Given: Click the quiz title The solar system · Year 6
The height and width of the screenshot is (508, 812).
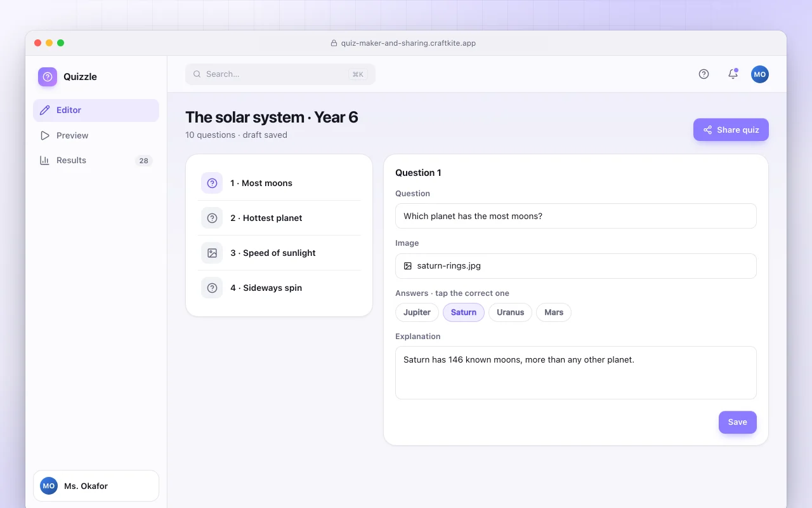Looking at the screenshot, I should click(x=272, y=117).
